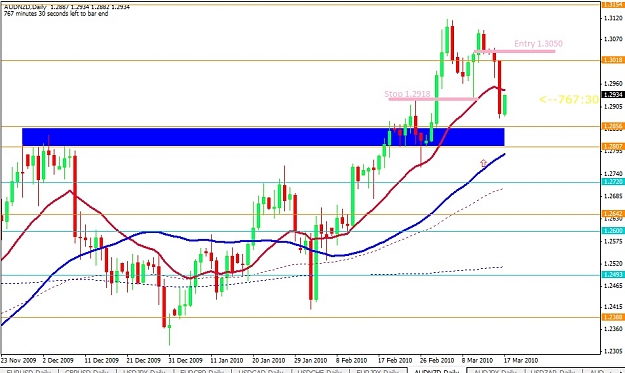This screenshot has width=625, height=373.
Task: Click the 1.2305 price scale value
Action: 613,351
